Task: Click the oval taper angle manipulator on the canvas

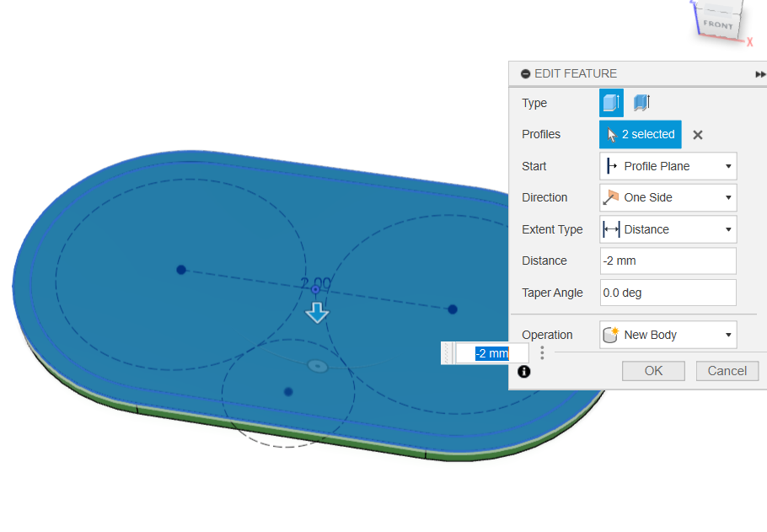Action: click(317, 366)
